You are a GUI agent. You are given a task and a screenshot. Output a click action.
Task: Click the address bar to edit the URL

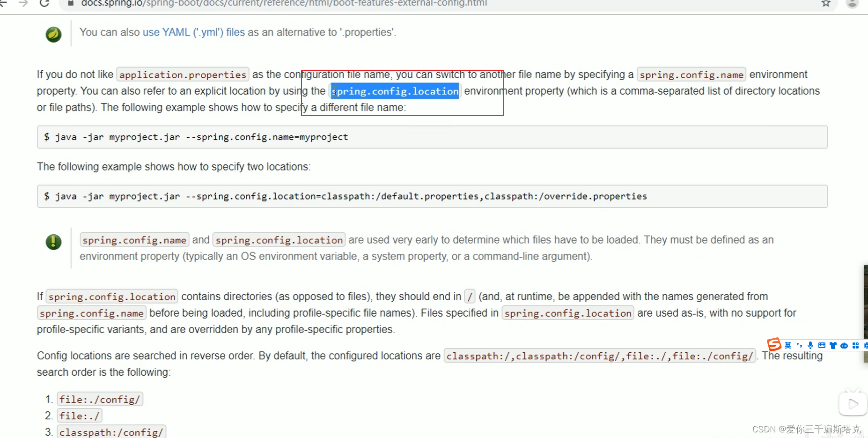click(281, 3)
